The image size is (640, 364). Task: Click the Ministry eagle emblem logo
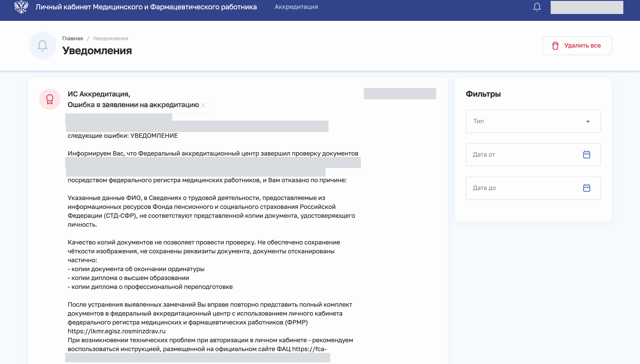(x=21, y=7)
